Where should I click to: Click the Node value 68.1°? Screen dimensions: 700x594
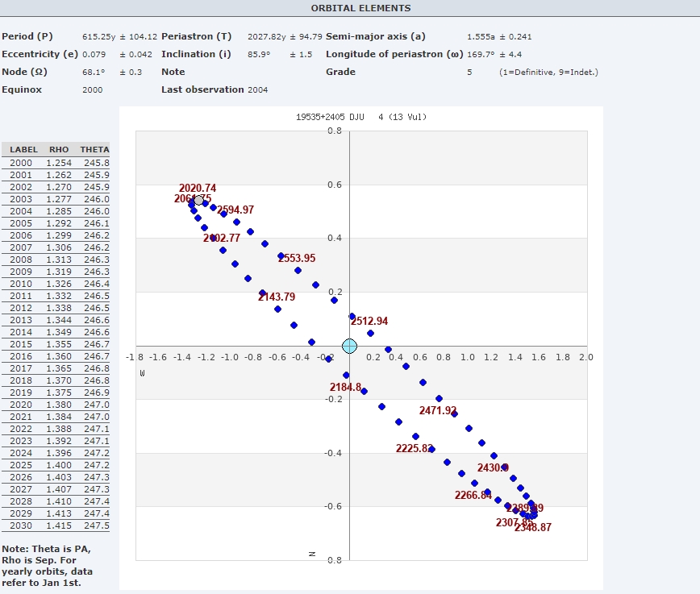coord(94,73)
